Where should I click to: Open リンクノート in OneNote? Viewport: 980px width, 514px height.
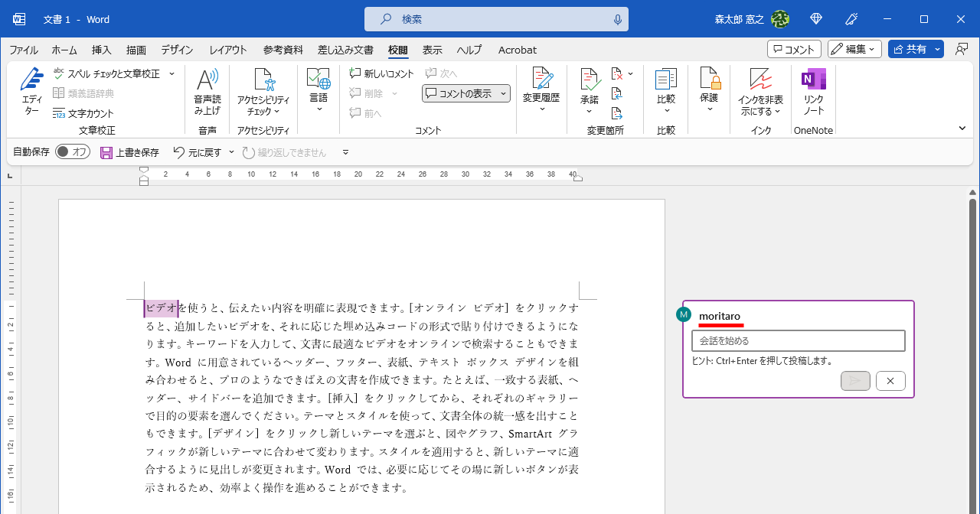pyautogui.click(x=812, y=92)
